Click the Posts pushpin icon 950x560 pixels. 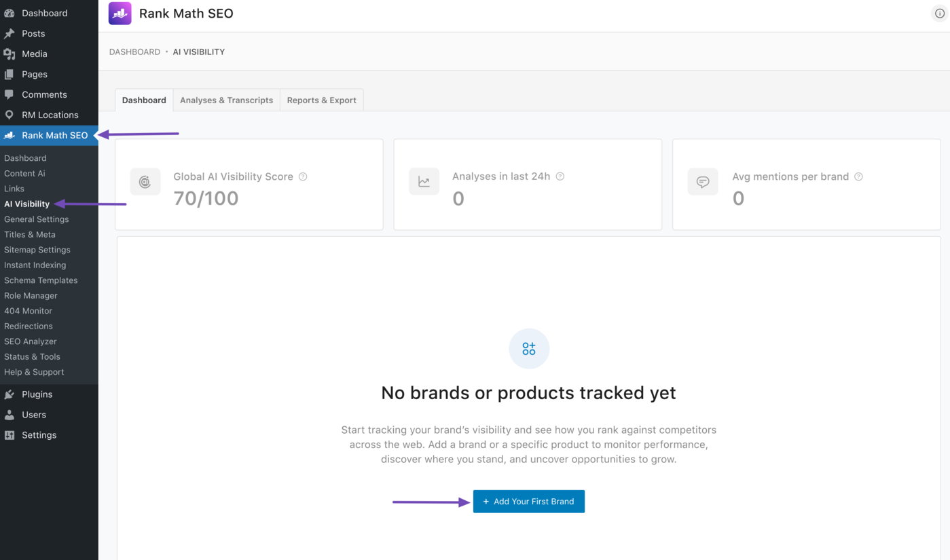click(x=10, y=33)
